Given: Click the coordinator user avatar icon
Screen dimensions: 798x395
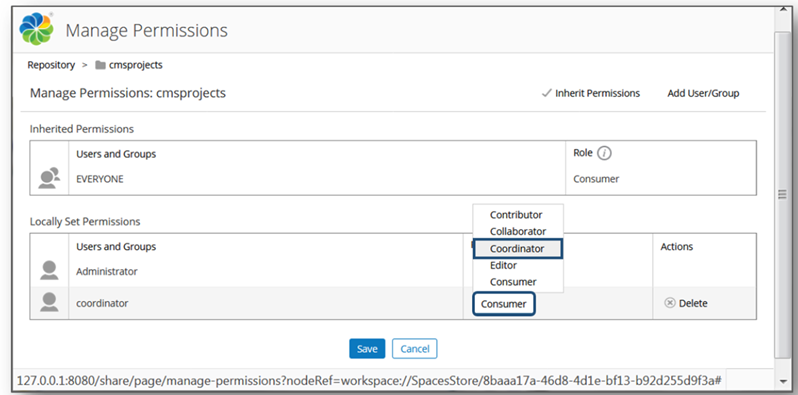Looking at the screenshot, I should point(49,302).
